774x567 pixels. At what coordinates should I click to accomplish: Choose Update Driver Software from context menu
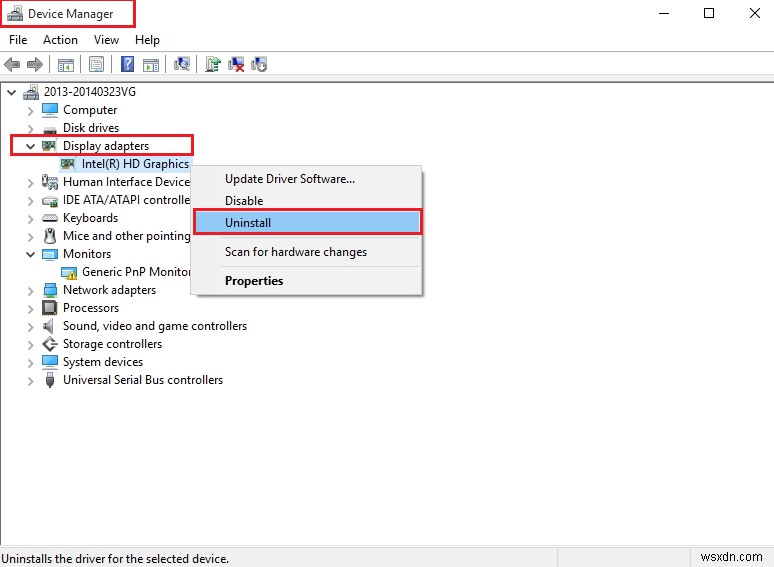pyautogui.click(x=307, y=179)
